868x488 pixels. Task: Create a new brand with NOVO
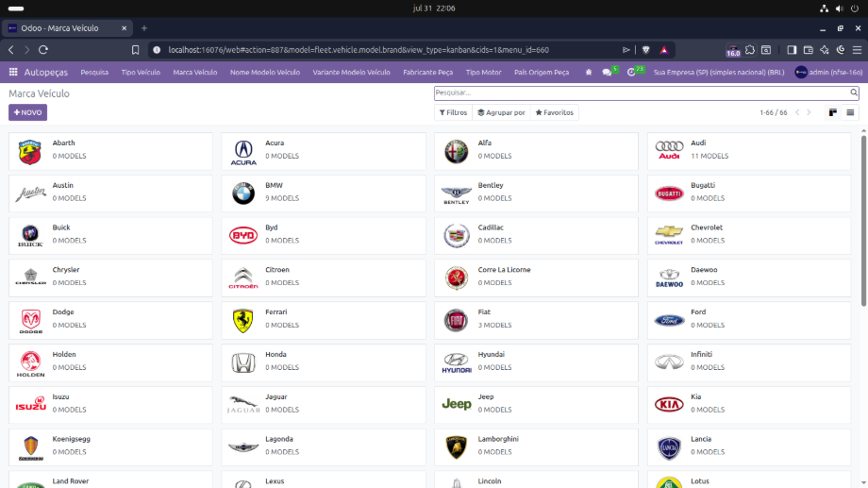point(27,112)
